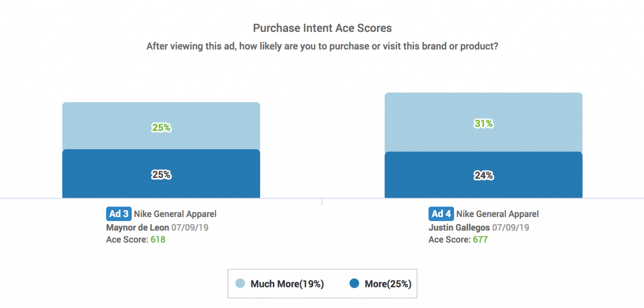This screenshot has height=308, width=644.
Task: Click the More(25%) legend label
Action: pyautogui.click(x=388, y=284)
